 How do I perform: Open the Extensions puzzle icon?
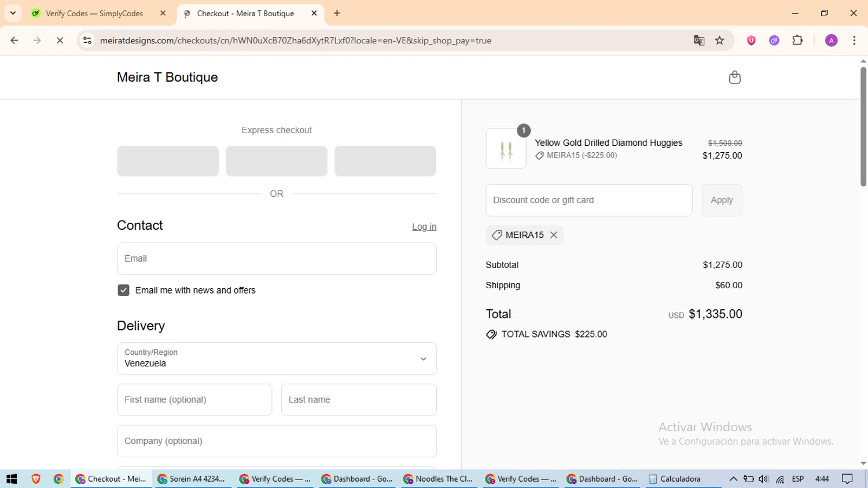pyautogui.click(x=797, y=41)
